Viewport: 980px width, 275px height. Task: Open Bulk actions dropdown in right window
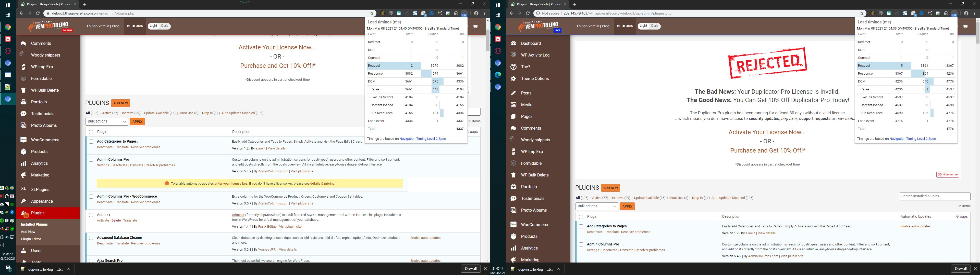(x=596, y=206)
